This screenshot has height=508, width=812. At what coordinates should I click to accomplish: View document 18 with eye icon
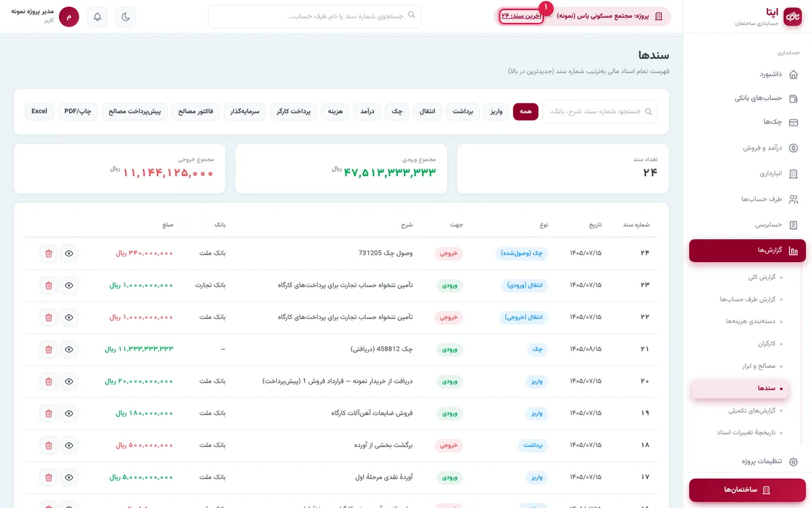pyautogui.click(x=69, y=445)
